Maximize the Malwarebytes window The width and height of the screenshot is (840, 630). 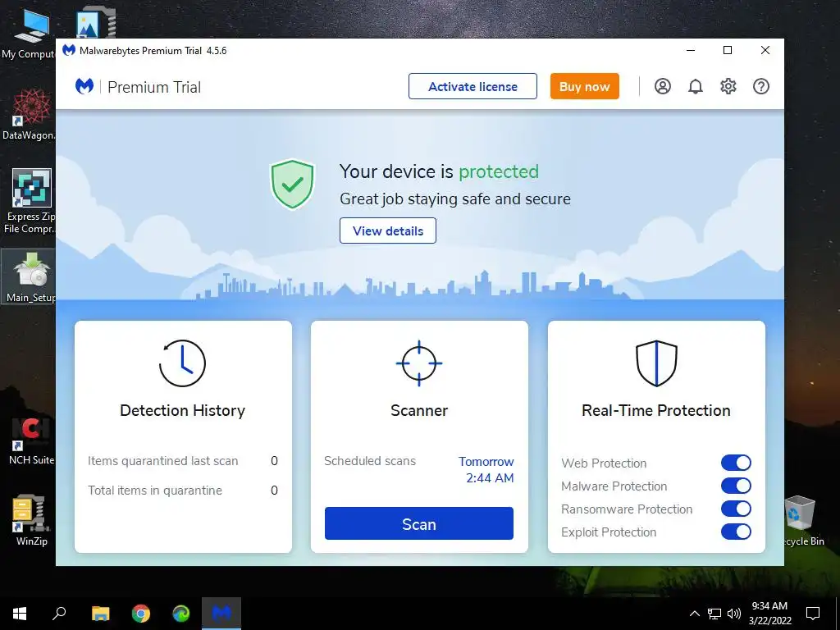[728, 50]
